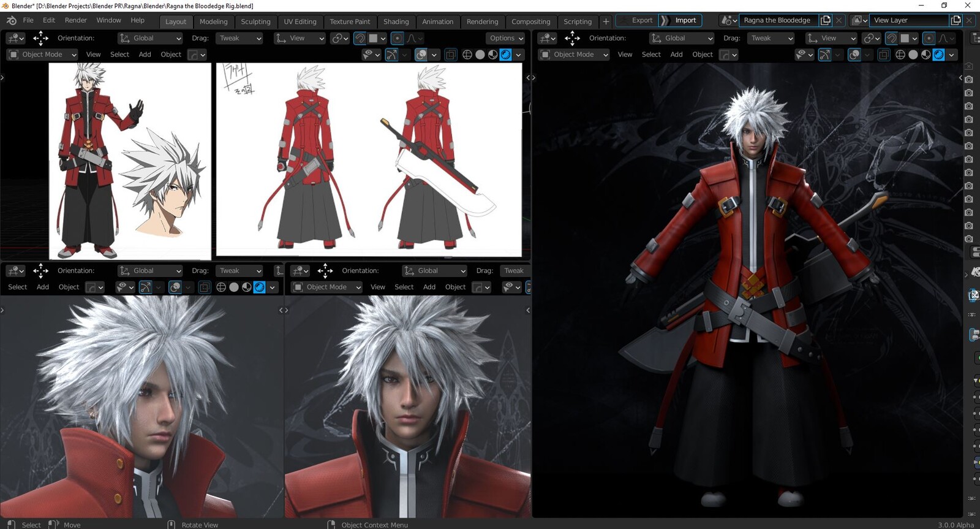Open editor type menu in side-profile face viewport
Screen dimensions: 980x529
(15, 270)
